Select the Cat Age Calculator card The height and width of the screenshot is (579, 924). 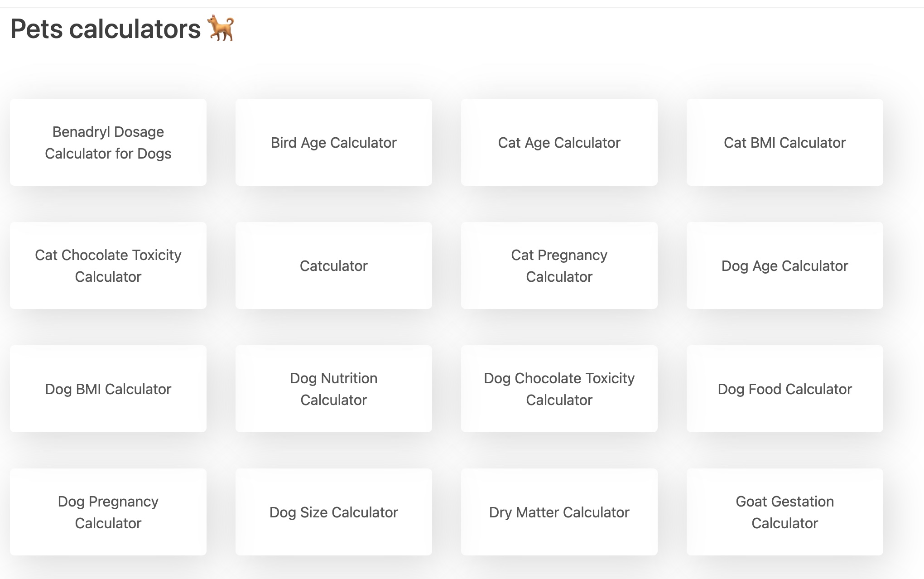[x=559, y=143]
